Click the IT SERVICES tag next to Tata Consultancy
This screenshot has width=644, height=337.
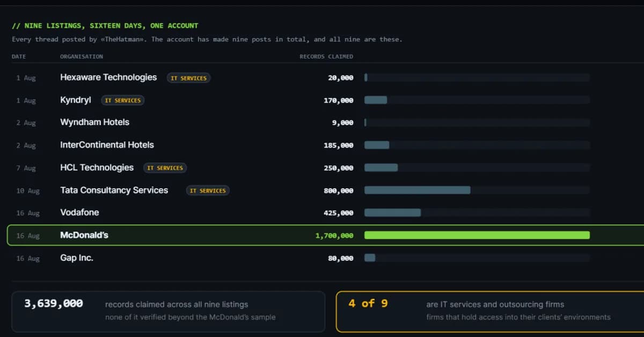coord(208,191)
